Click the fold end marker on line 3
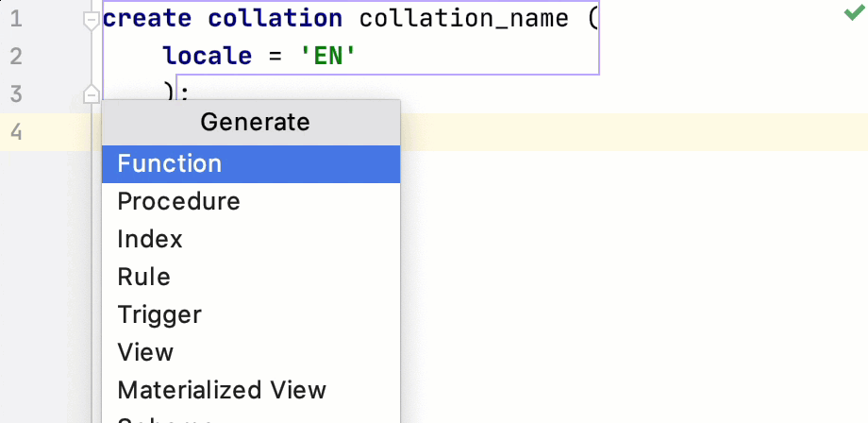 (91, 94)
